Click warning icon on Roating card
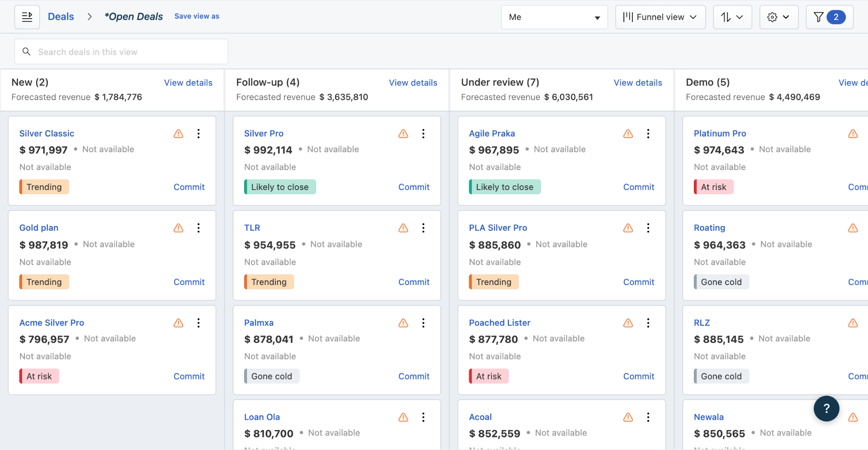Viewport: 868px width, 450px height. pyautogui.click(x=853, y=228)
